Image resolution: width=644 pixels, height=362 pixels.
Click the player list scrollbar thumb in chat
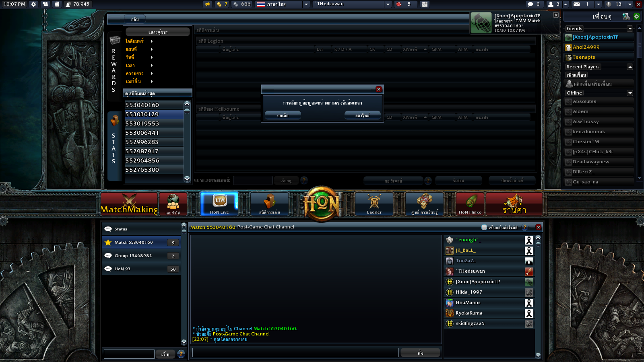click(x=538, y=244)
